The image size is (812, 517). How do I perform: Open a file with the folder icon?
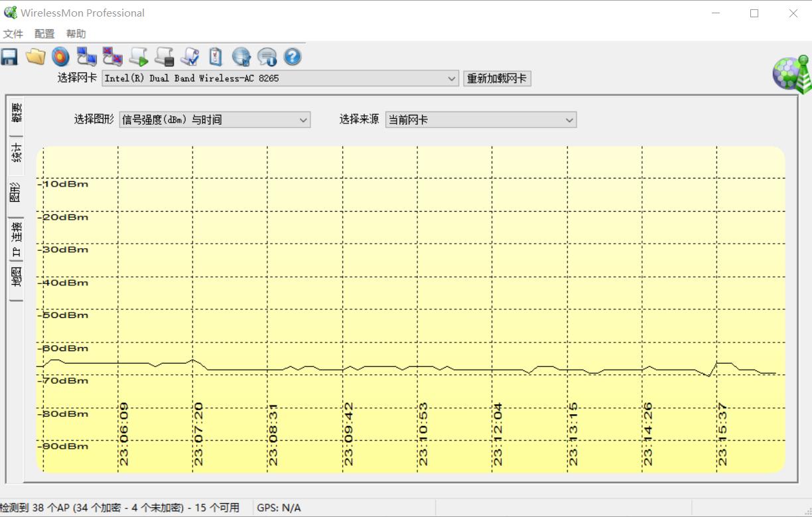click(x=34, y=57)
